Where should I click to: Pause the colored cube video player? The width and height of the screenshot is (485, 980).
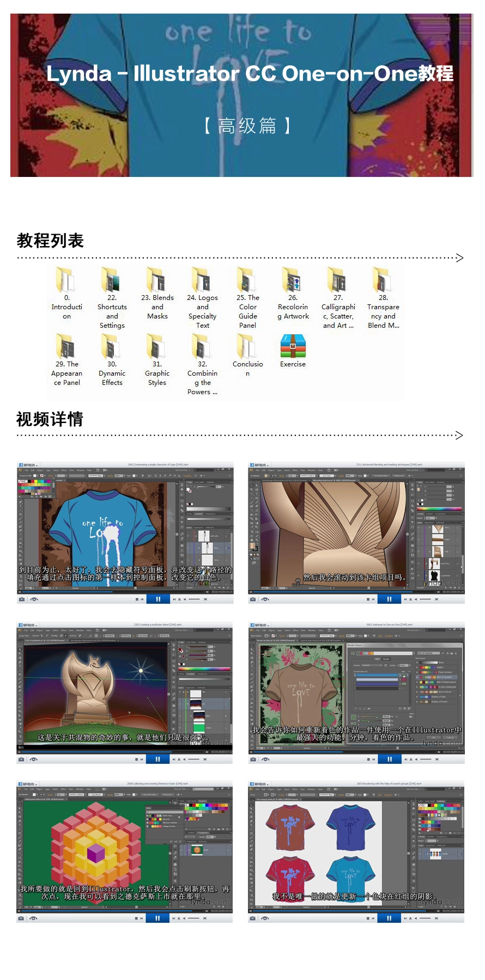coord(158,918)
